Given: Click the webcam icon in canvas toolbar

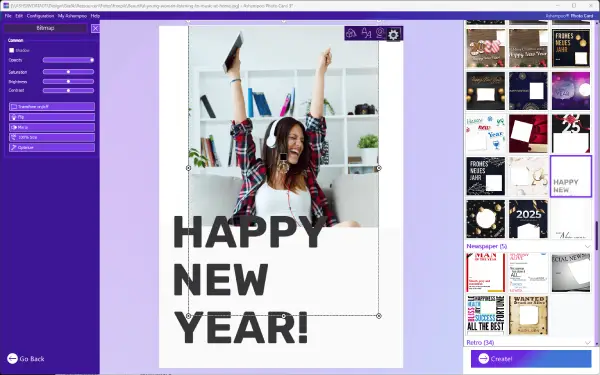Looking at the screenshot, I should coord(380,34).
